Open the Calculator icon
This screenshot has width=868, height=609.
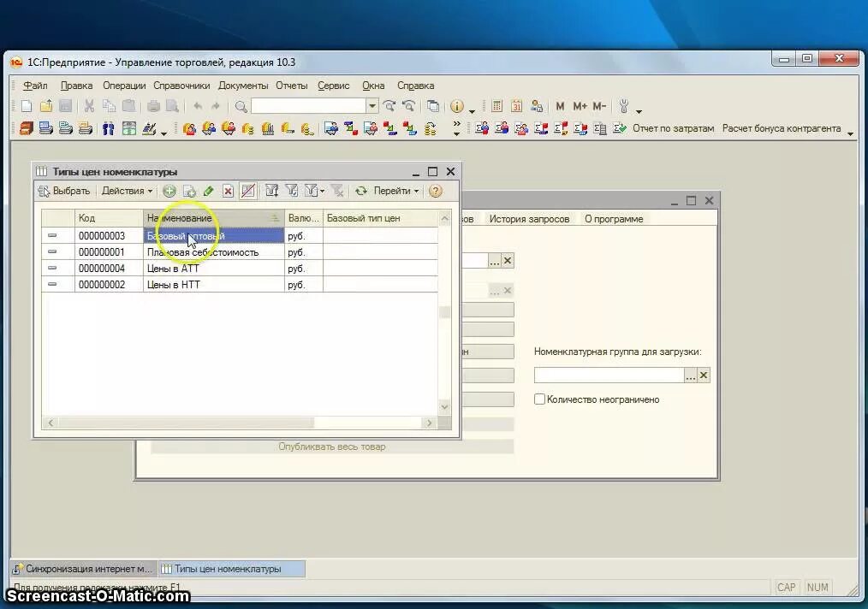tap(496, 106)
